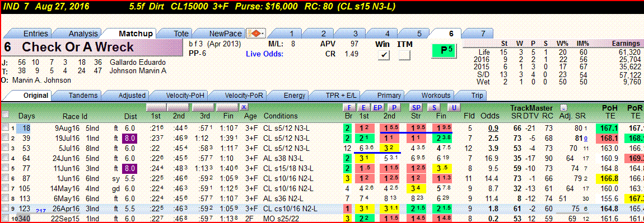This screenshot has height=223, width=644.
Task: Click the AL s38 N3-L conditions cell
Action: tap(286, 158)
